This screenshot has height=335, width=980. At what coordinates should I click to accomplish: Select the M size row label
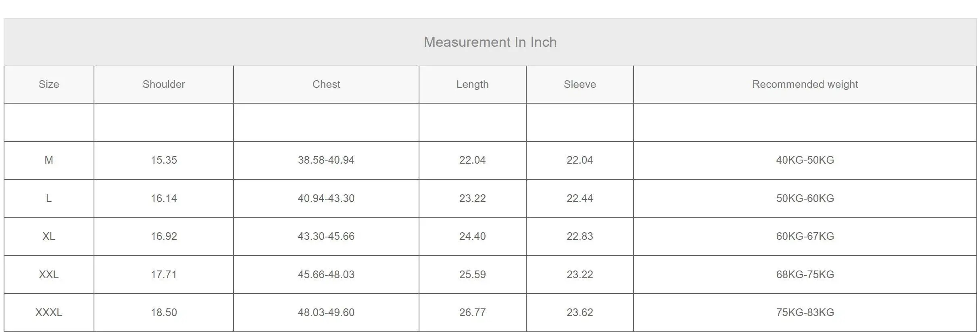click(49, 160)
